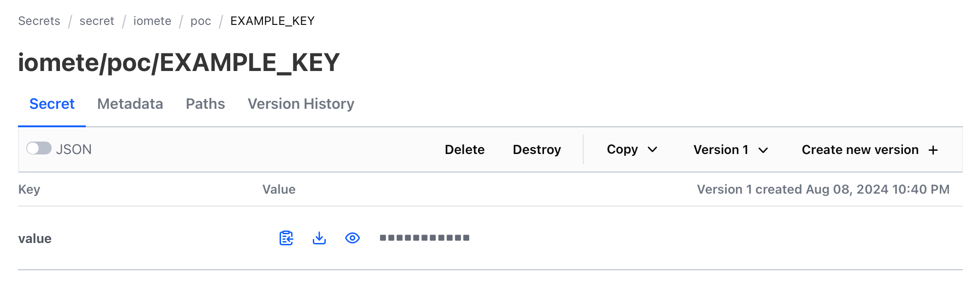Open the Paths tab

(205, 104)
